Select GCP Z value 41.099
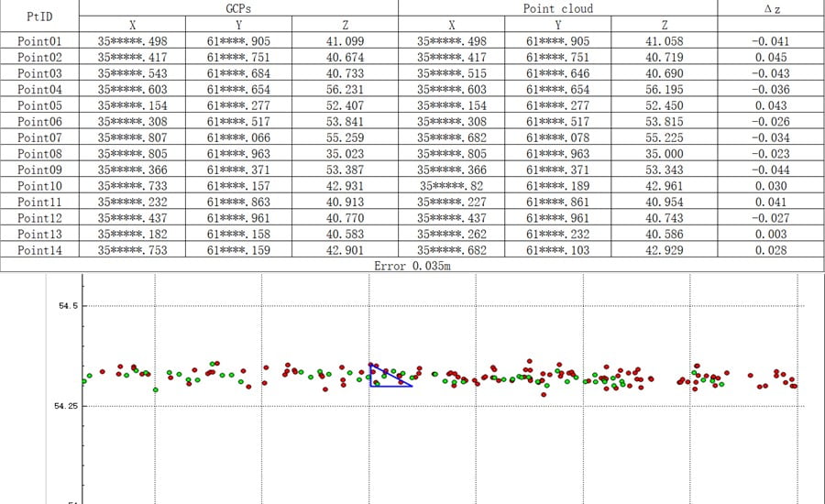Image resolution: width=825 pixels, height=504 pixels. [345, 41]
